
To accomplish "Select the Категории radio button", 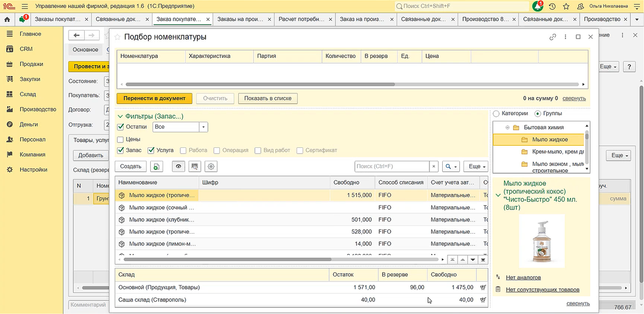I will (496, 114).
